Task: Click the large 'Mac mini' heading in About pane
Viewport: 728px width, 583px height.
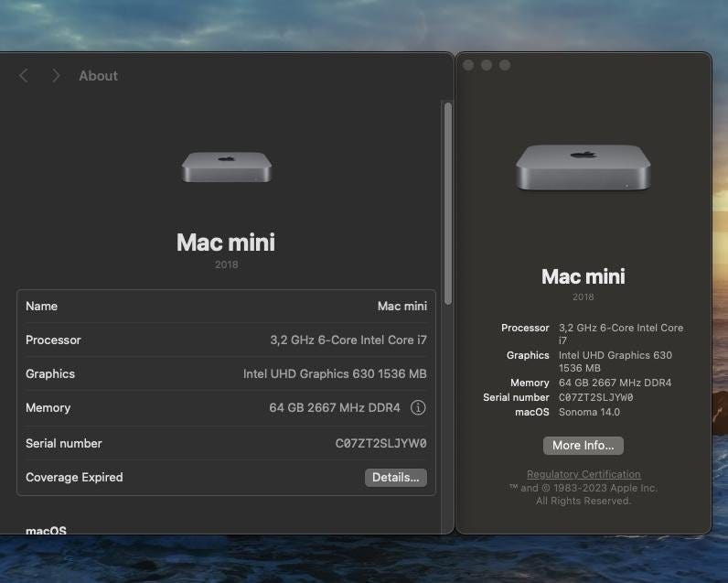Action: [x=226, y=243]
